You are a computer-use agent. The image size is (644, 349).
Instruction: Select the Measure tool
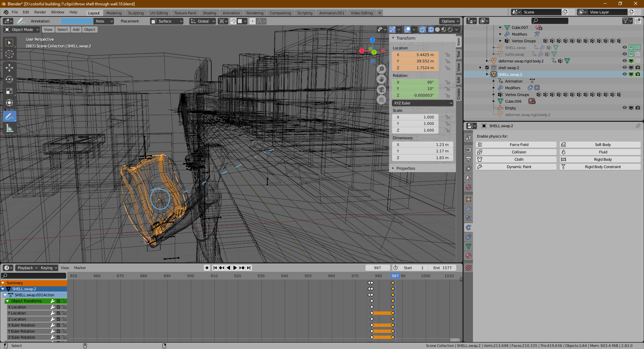point(9,128)
